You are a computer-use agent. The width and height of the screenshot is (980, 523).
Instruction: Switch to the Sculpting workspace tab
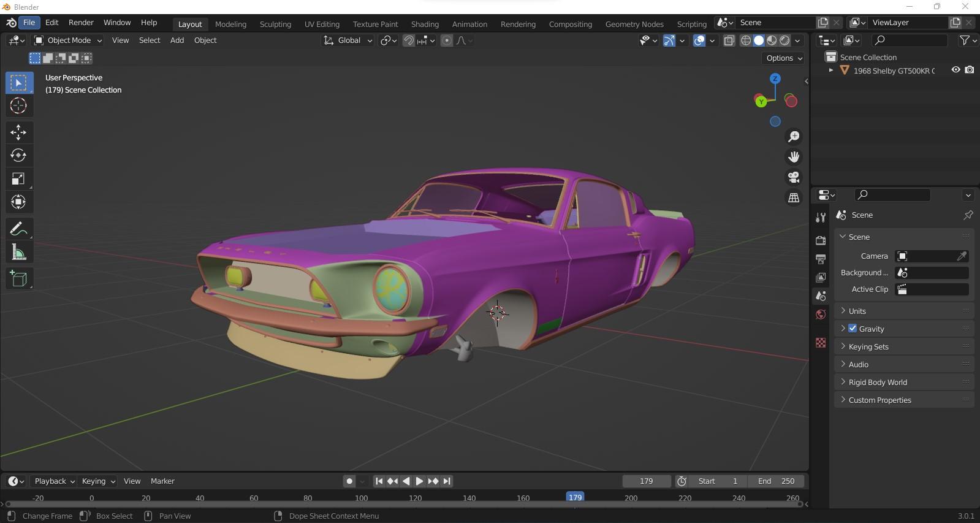pyautogui.click(x=275, y=24)
